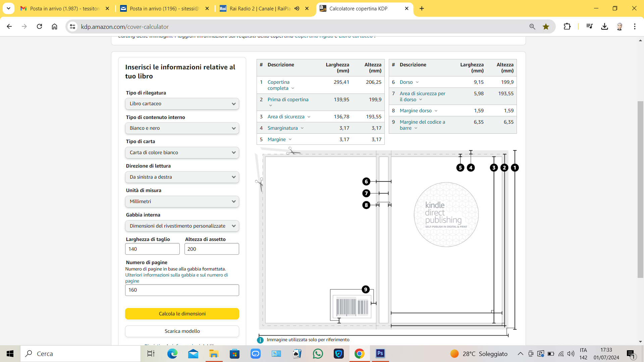The width and height of the screenshot is (644, 362).
Task: Click Scarica modello button
Action: pos(182,331)
